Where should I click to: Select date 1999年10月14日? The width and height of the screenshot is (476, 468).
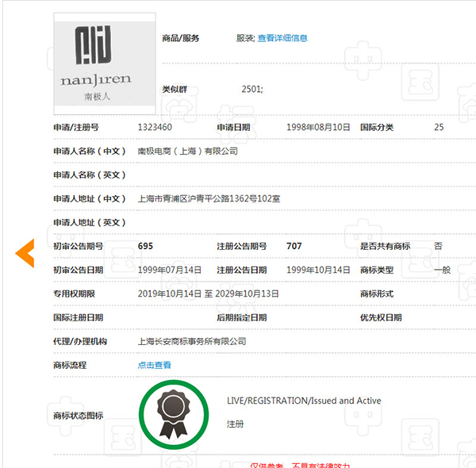point(318,270)
